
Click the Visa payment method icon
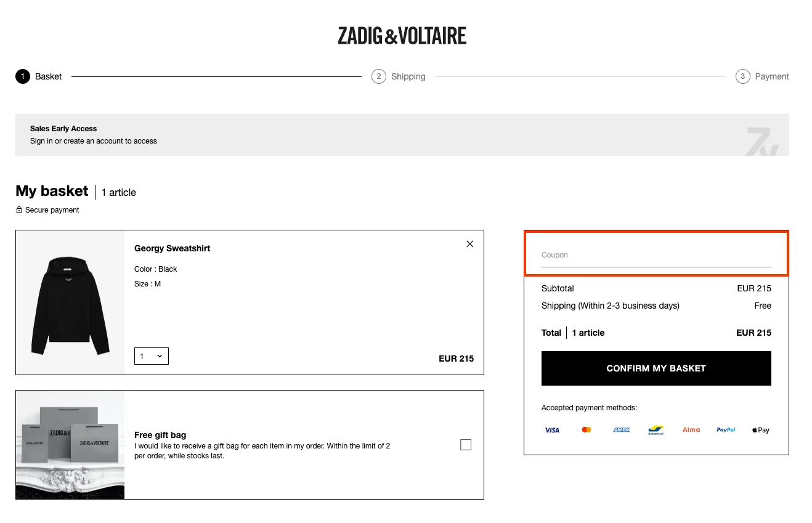(x=552, y=429)
